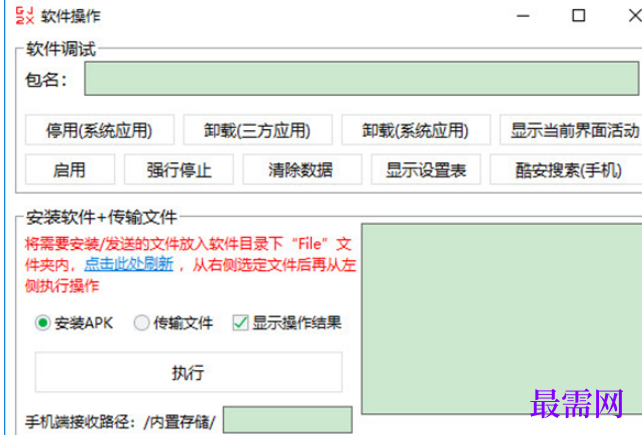This screenshot has width=642, height=435.
Task: Click the GJZX app icon in title bar
Action: [x=25, y=16]
